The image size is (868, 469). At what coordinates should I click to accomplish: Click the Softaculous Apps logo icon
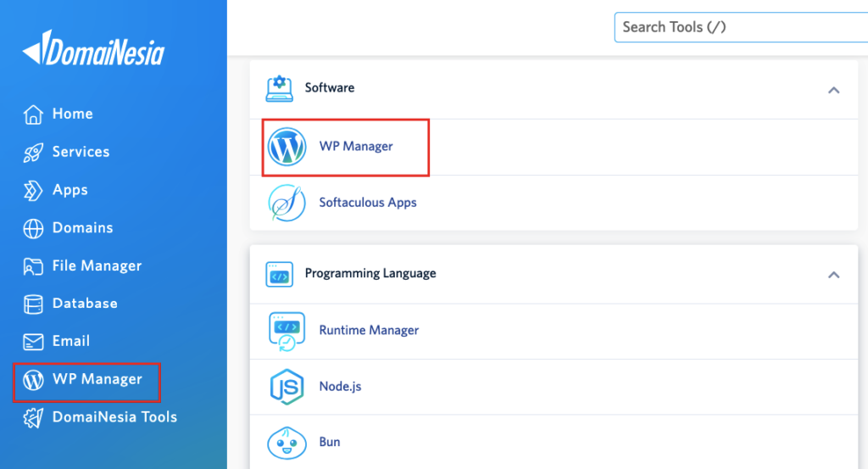287,203
